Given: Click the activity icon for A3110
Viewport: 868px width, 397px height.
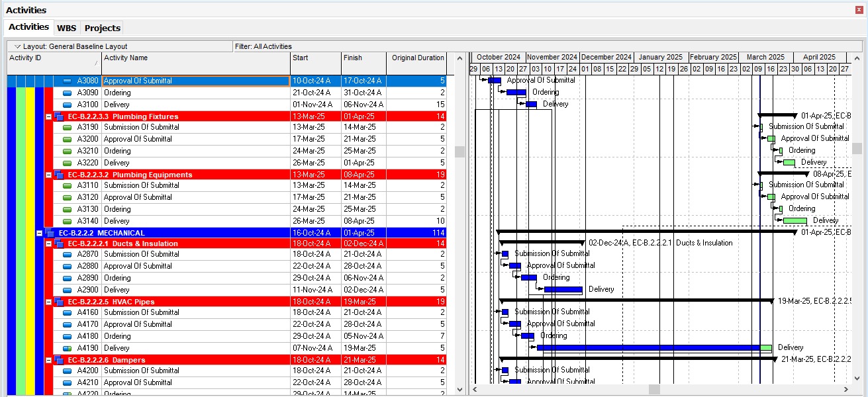Looking at the screenshot, I should [x=67, y=185].
